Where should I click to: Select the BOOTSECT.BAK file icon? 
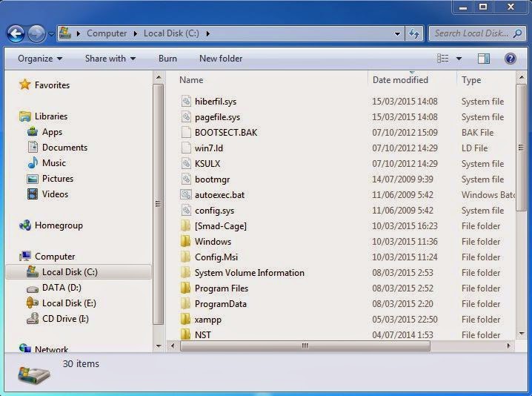click(x=186, y=132)
